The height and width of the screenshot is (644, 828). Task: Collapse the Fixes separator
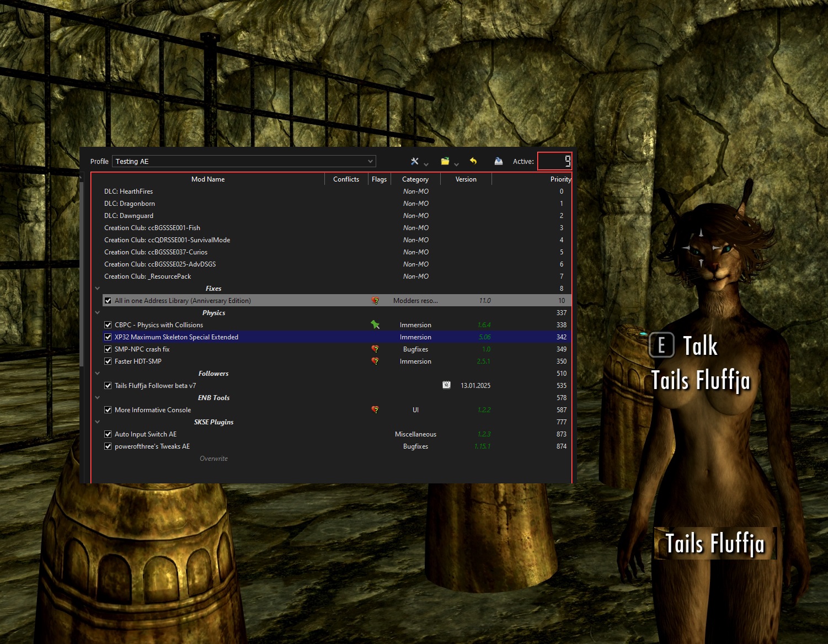click(98, 289)
